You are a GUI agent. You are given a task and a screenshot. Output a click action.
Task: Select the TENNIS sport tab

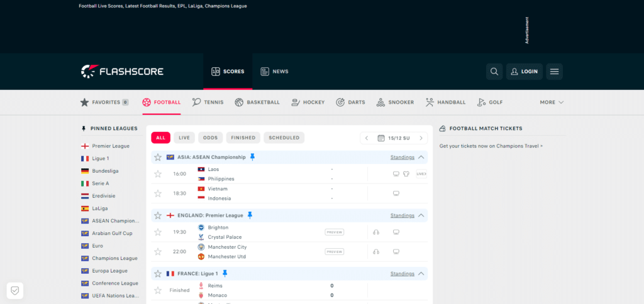[208, 102]
